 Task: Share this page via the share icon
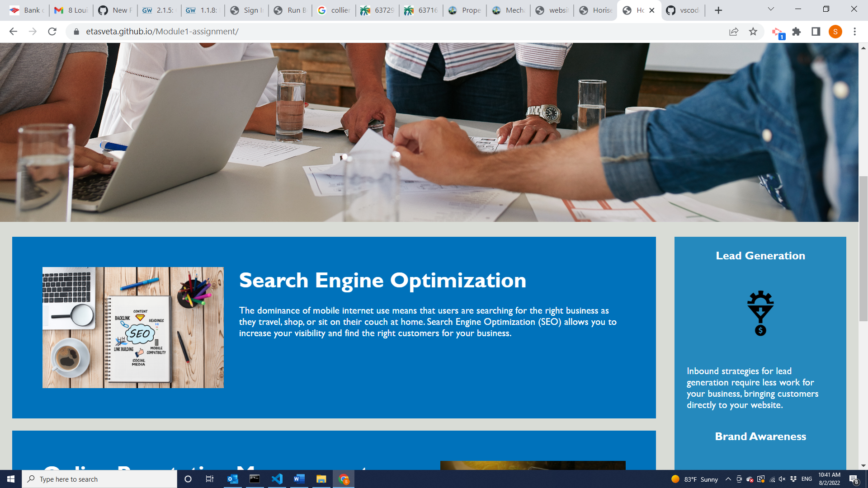coord(733,32)
